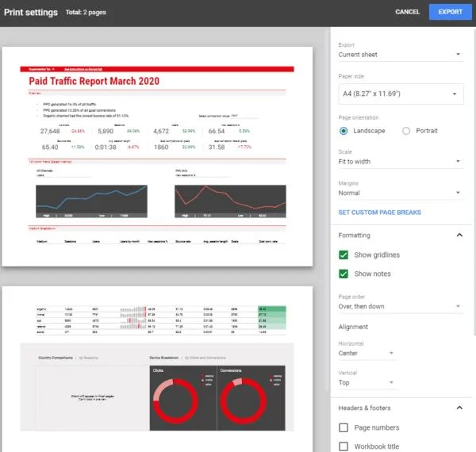The image size is (476, 452).
Task: Click the 'Alignment' section label
Action: pos(353,327)
